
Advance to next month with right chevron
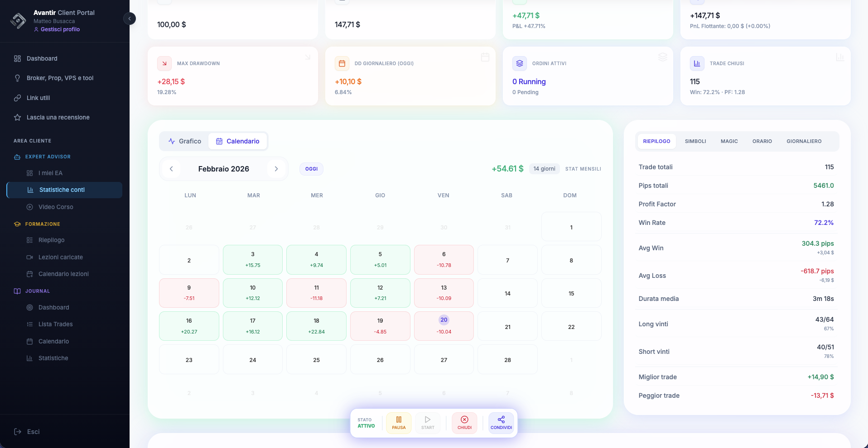tap(276, 169)
